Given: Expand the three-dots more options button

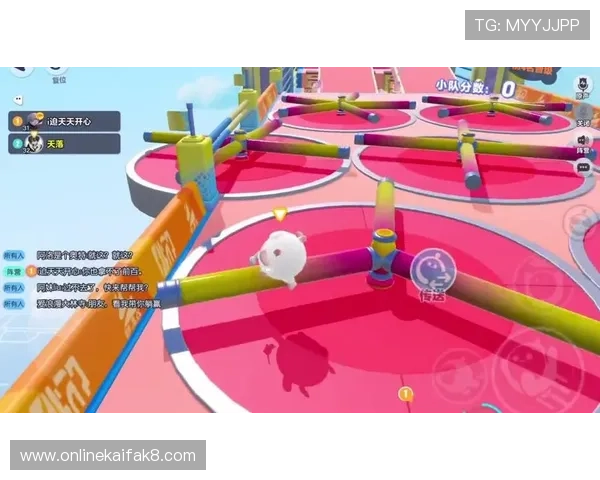Looking at the screenshot, I should click(x=582, y=168).
